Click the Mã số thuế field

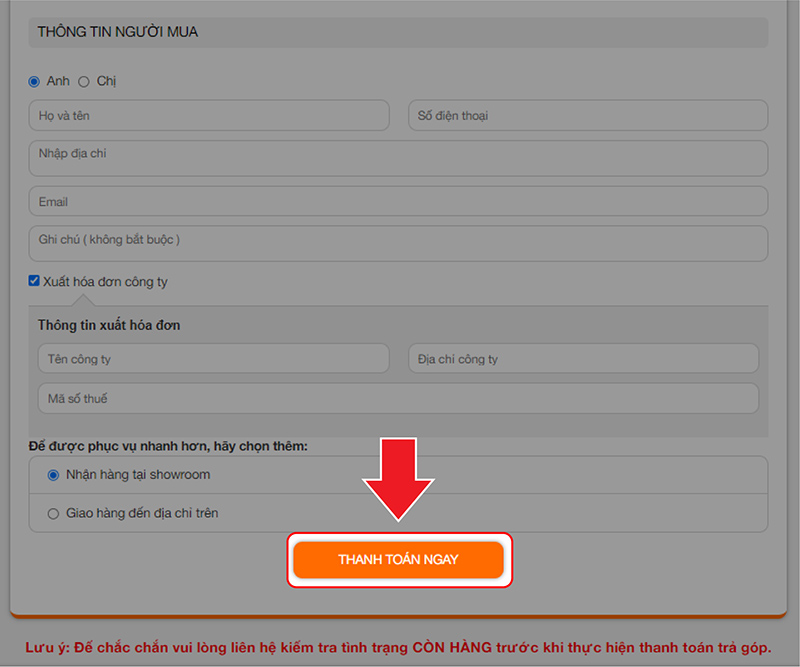[398, 399]
